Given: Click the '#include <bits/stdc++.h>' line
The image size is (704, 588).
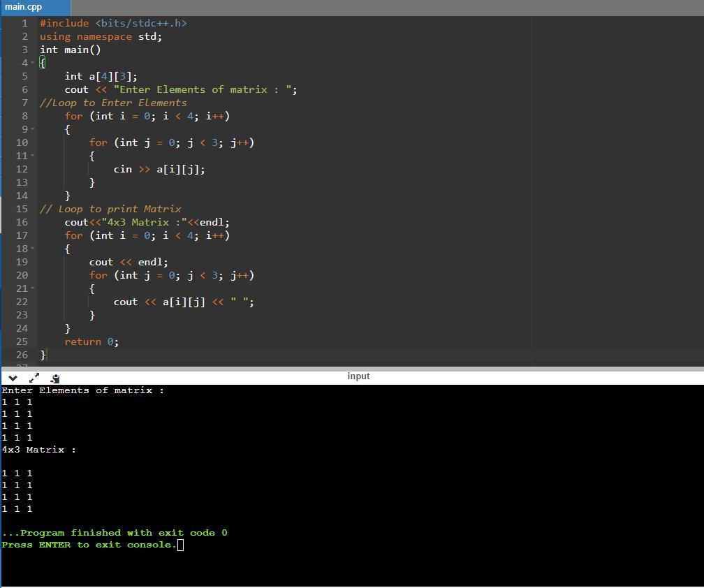Looking at the screenshot, I should (x=113, y=23).
